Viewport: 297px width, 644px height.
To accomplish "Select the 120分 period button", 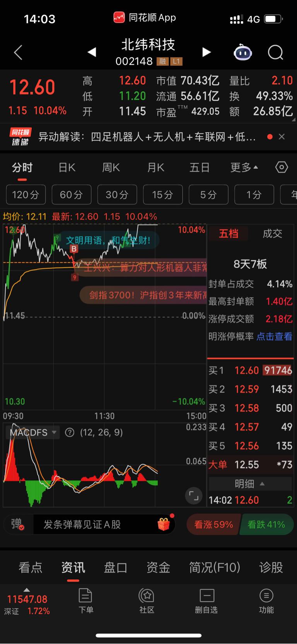I will (x=26, y=194).
